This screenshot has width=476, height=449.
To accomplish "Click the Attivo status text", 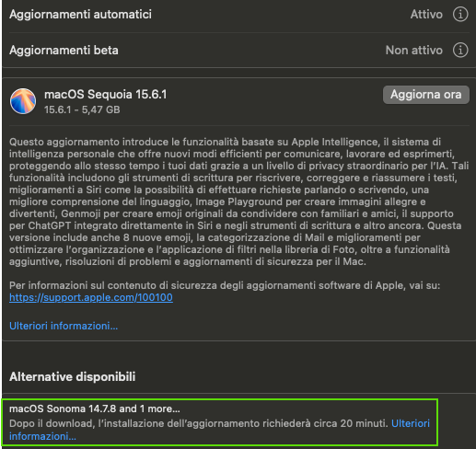I will [x=426, y=15].
